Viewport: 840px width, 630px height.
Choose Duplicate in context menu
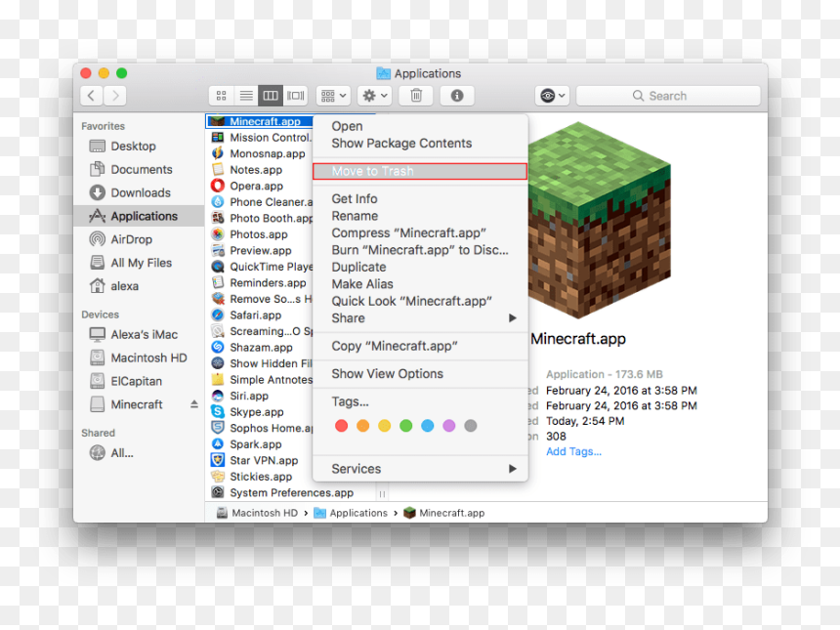pos(419,268)
